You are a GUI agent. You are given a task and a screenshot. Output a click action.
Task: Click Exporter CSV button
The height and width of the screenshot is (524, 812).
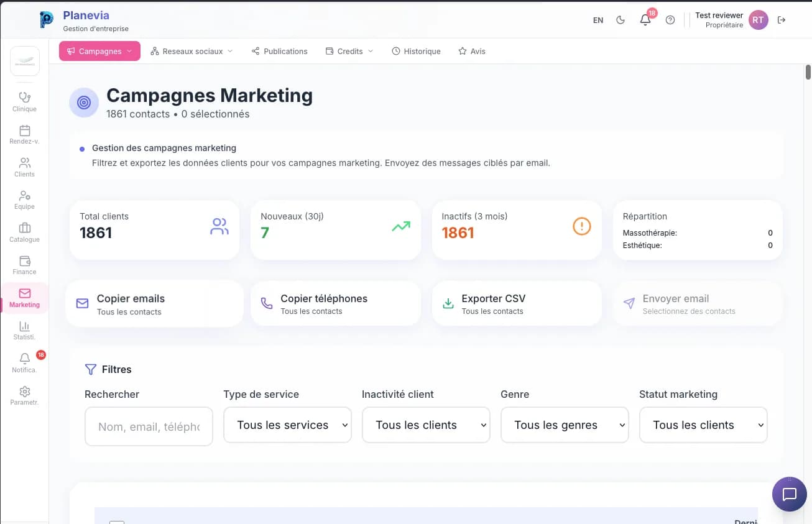[x=517, y=303]
